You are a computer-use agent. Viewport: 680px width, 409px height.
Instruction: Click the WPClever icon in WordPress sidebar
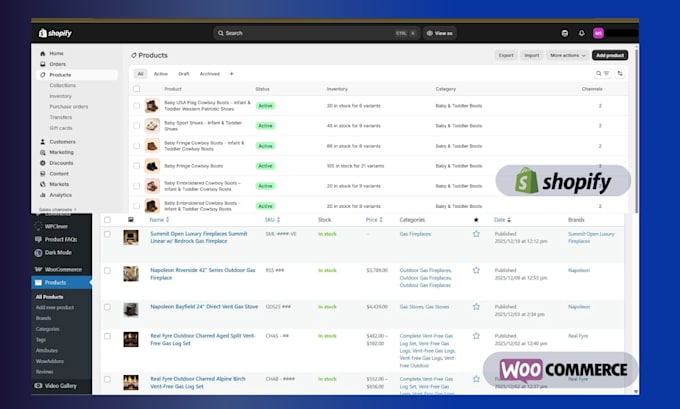(38, 226)
